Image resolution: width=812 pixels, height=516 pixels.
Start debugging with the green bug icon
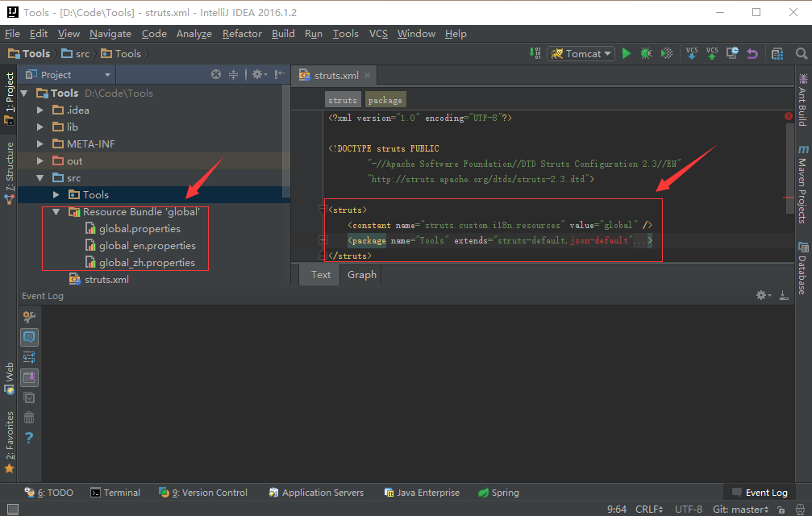pos(646,53)
